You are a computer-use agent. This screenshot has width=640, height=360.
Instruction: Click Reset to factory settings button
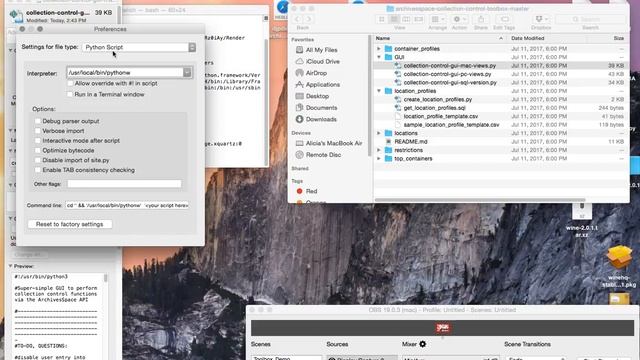pos(70,224)
